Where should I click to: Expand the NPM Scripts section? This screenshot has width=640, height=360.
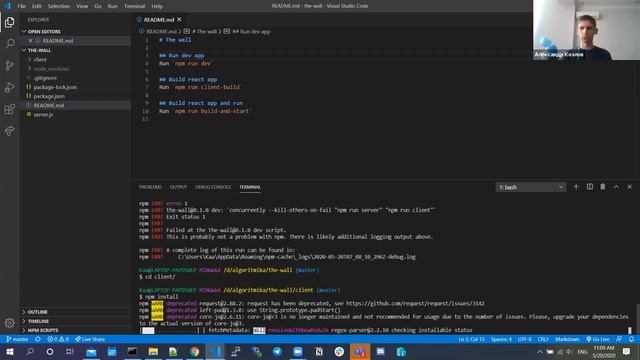click(x=43, y=330)
